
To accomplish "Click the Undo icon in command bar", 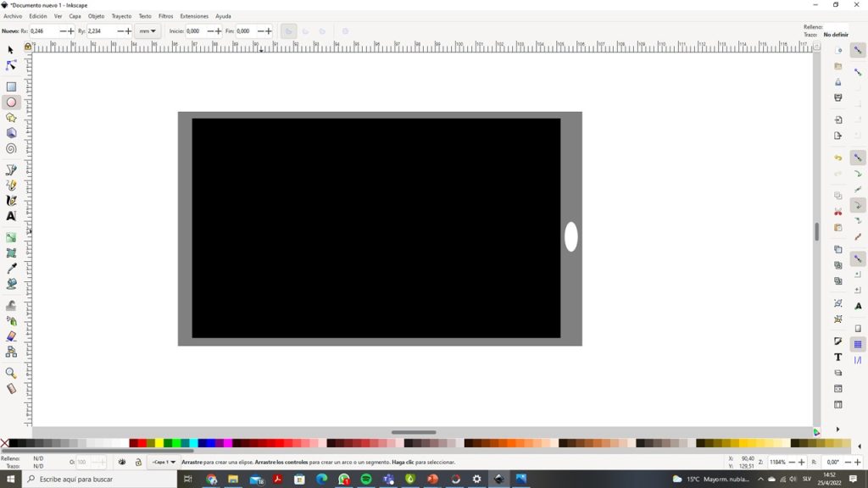I will pyautogui.click(x=838, y=158).
